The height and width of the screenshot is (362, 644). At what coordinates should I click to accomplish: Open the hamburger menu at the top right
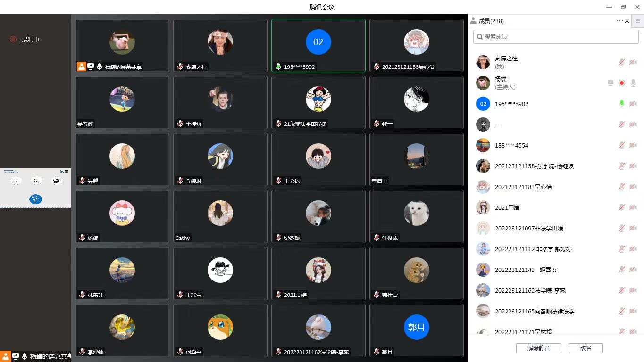[x=638, y=21]
